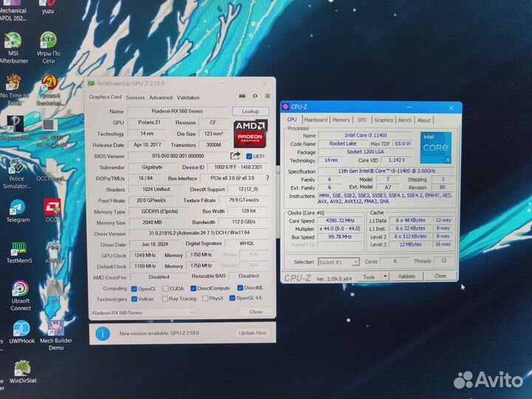Click the CPU name field Intel Core i5 11400
The width and height of the screenshot is (532, 399).
tap(366, 135)
